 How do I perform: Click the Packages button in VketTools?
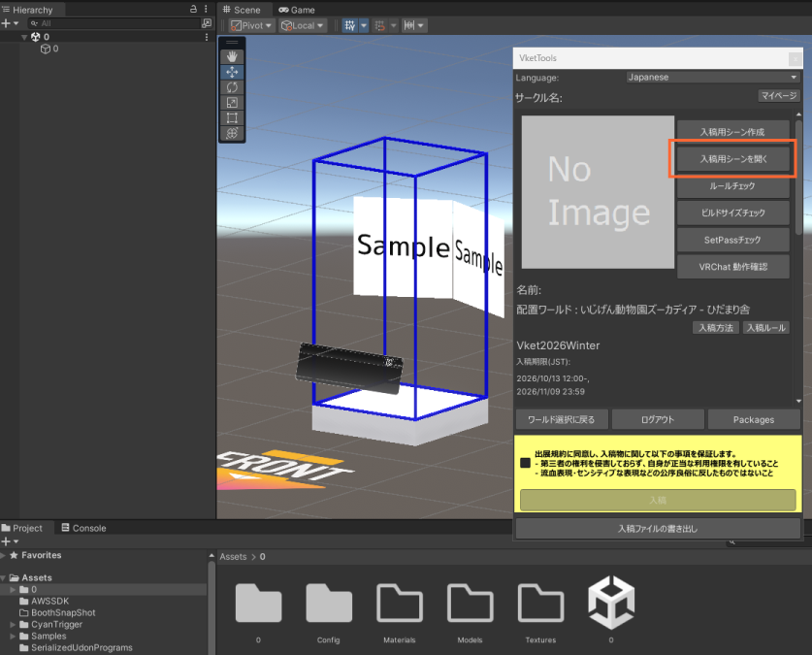[754, 419]
